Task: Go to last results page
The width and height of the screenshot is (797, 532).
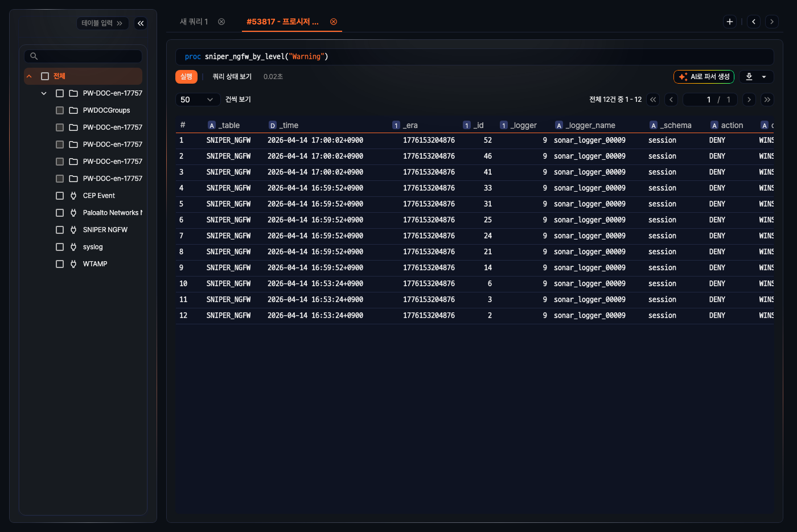Action: point(767,100)
